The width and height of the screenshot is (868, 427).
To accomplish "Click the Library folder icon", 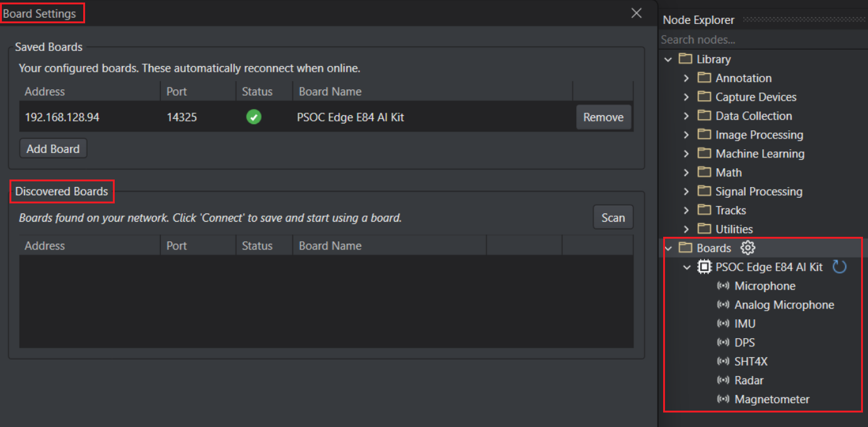I will [685, 59].
